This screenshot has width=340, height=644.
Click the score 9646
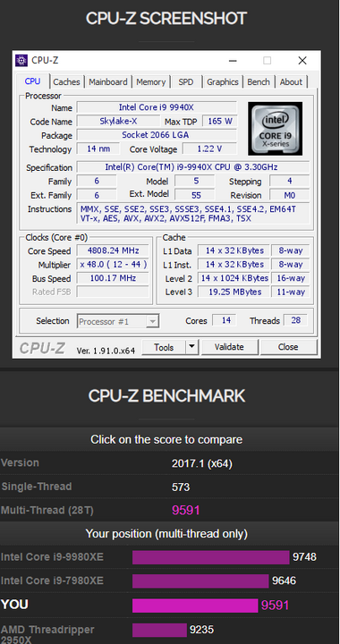tap(284, 580)
